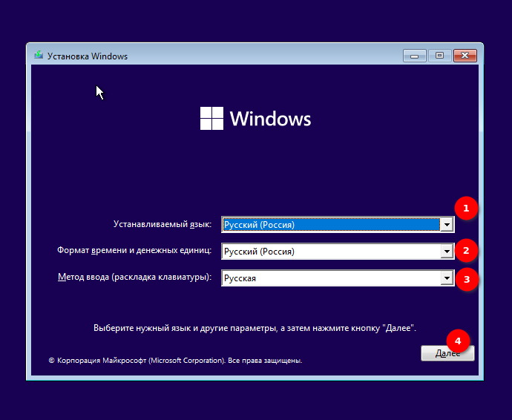Maximize the Установка Windows window

pos(439,56)
